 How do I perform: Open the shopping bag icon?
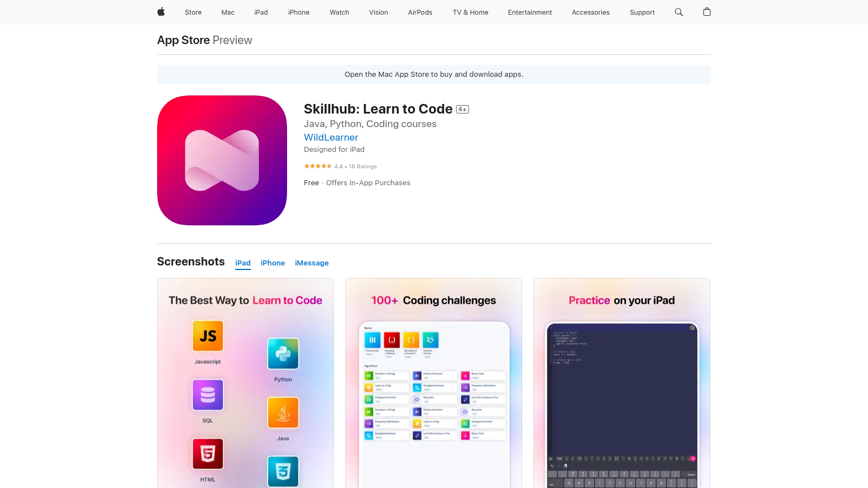(x=706, y=12)
